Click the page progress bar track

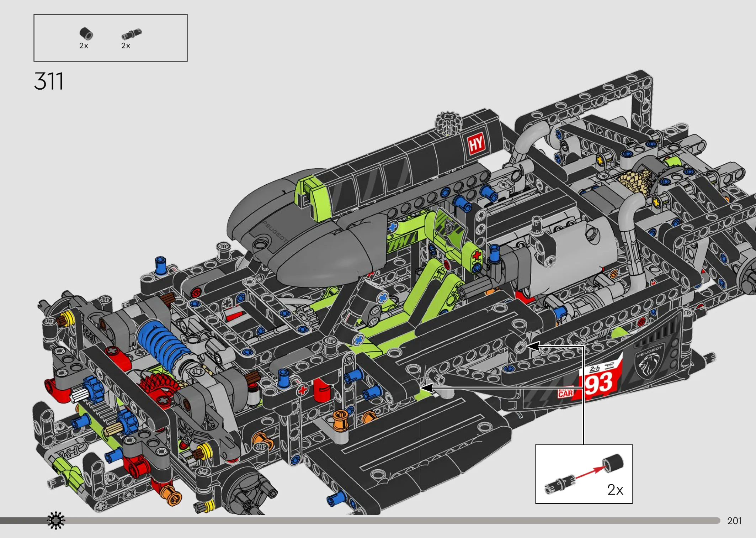(x=360, y=521)
